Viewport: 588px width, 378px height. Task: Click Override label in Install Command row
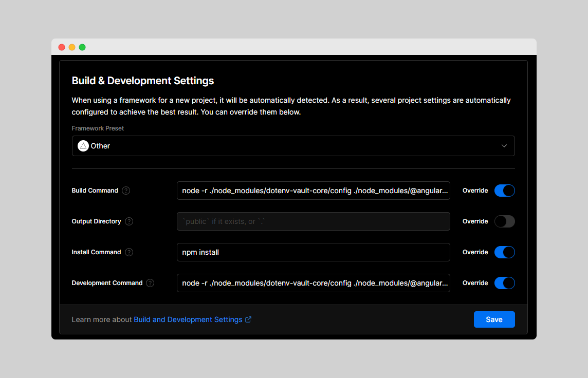(475, 252)
